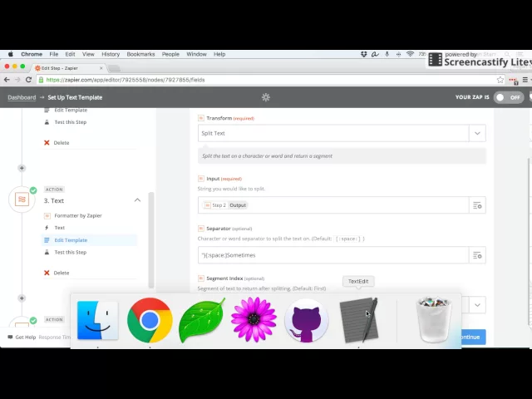Open the Bookmarks menu
This screenshot has width=532, height=399.
tap(140, 54)
